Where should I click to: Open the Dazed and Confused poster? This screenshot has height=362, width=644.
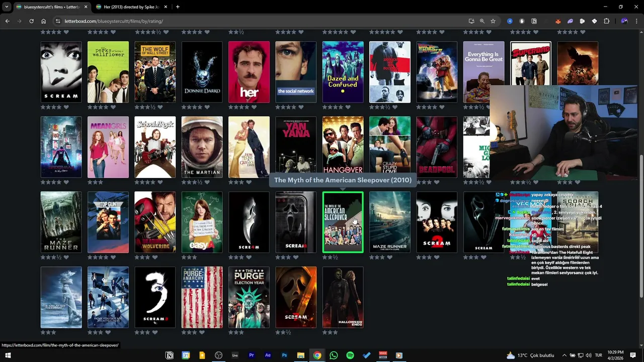click(343, 72)
